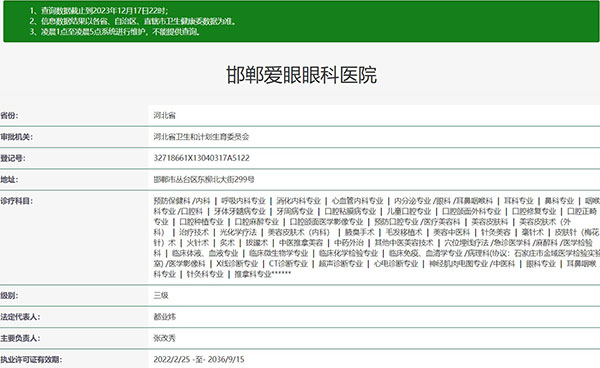Viewport: 600px width, 368px height.
Task: Click the address 邯郸市丛台区东柳北大街299号
Action: (204, 179)
